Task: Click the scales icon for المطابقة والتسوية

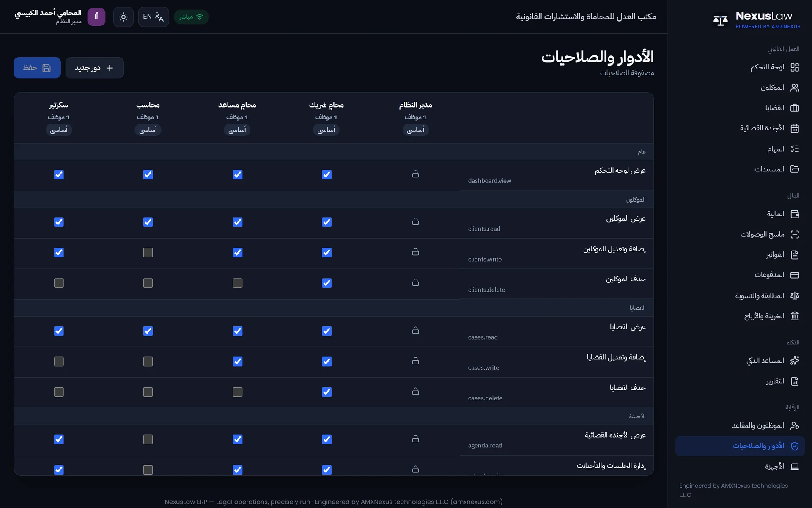Action: [x=795, y=295]
